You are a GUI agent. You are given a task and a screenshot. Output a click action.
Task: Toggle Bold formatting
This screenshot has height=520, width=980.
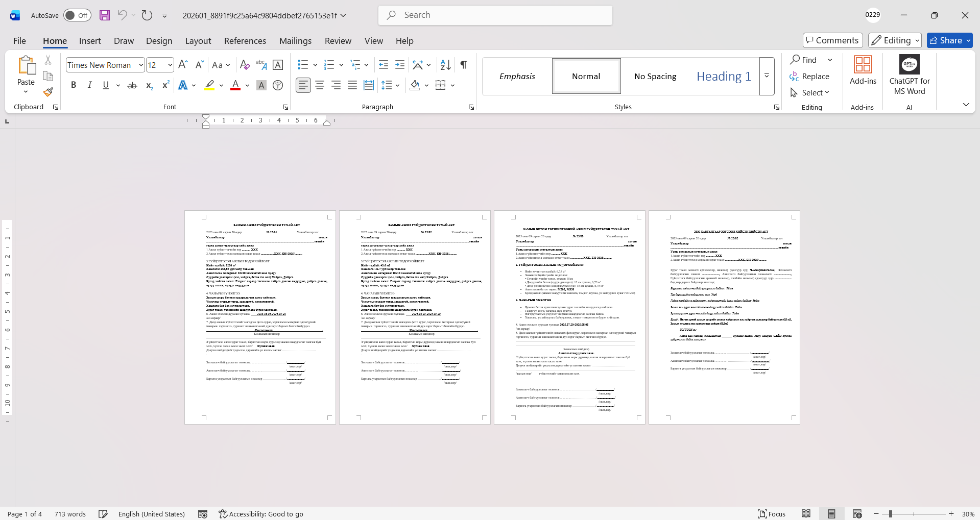coord(74,85)
